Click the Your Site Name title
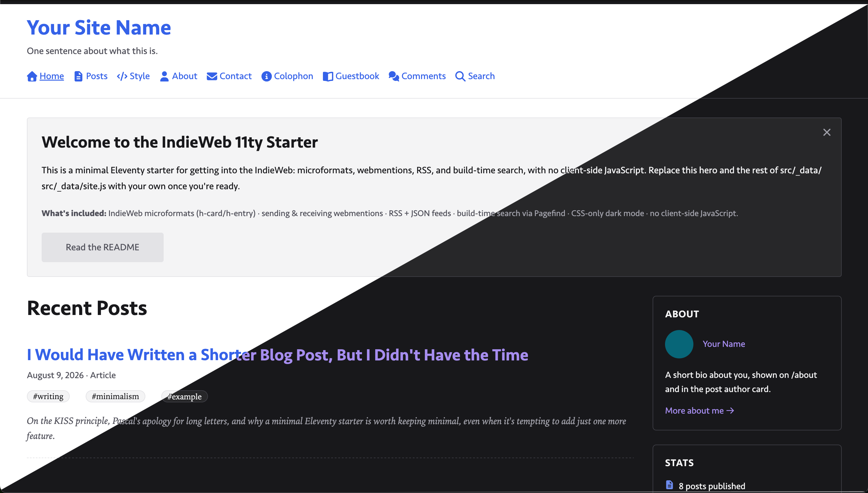The image size is (868, 493). pyautogui.click(x=99, y=27)
